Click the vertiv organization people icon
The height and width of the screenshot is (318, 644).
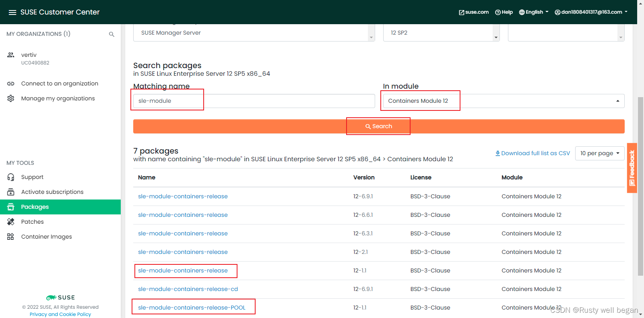tap(11, 55)
